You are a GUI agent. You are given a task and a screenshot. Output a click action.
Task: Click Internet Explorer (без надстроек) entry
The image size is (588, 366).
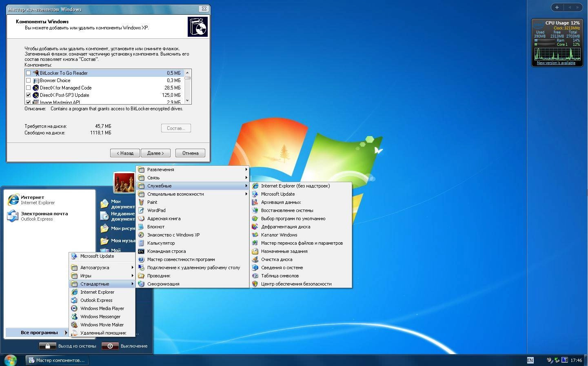click(301, 186)
